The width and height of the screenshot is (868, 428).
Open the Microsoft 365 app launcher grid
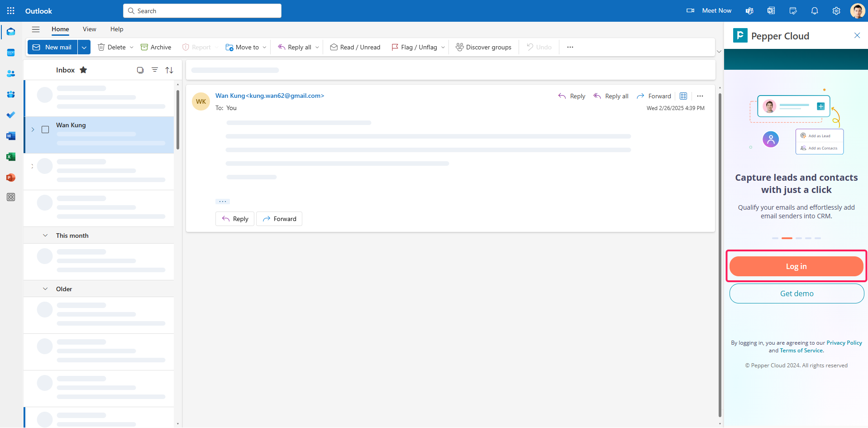10,10
